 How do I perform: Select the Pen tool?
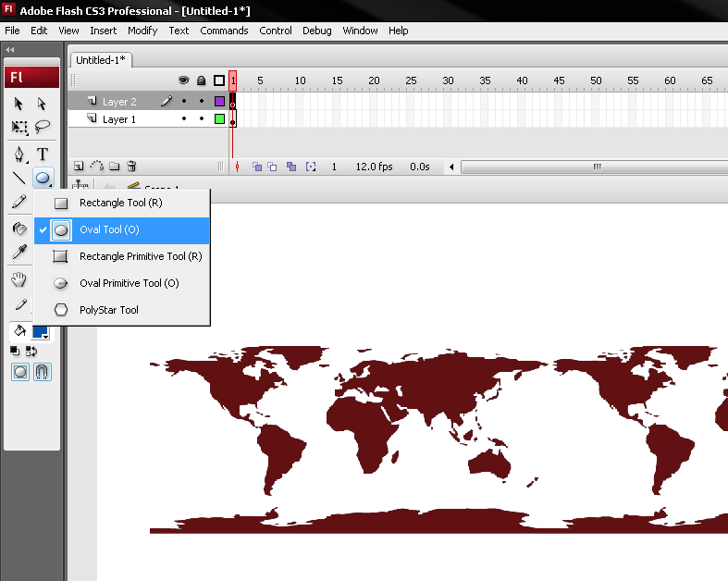(x=19, y=155)
